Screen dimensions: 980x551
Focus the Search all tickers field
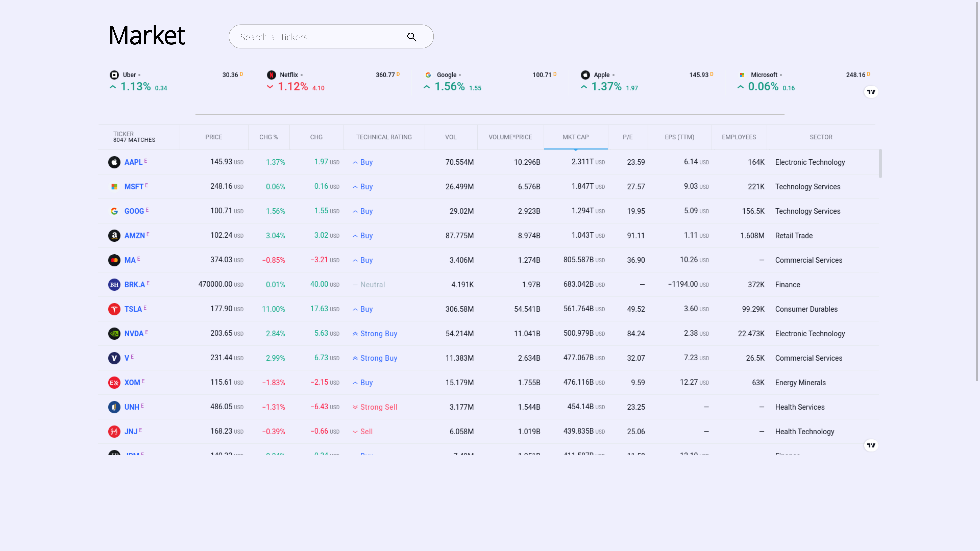click(331, 36)
